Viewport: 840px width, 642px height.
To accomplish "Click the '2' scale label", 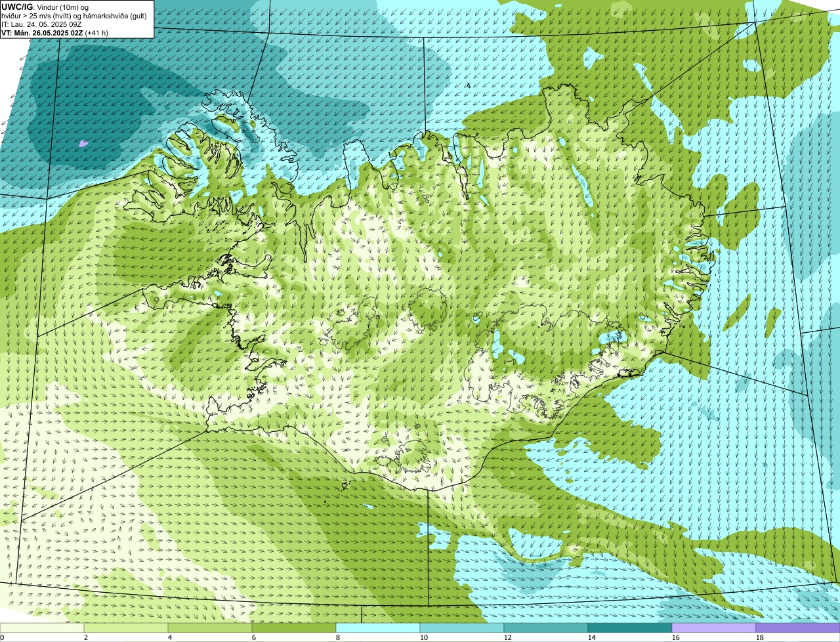I will [x=86, y=637].
